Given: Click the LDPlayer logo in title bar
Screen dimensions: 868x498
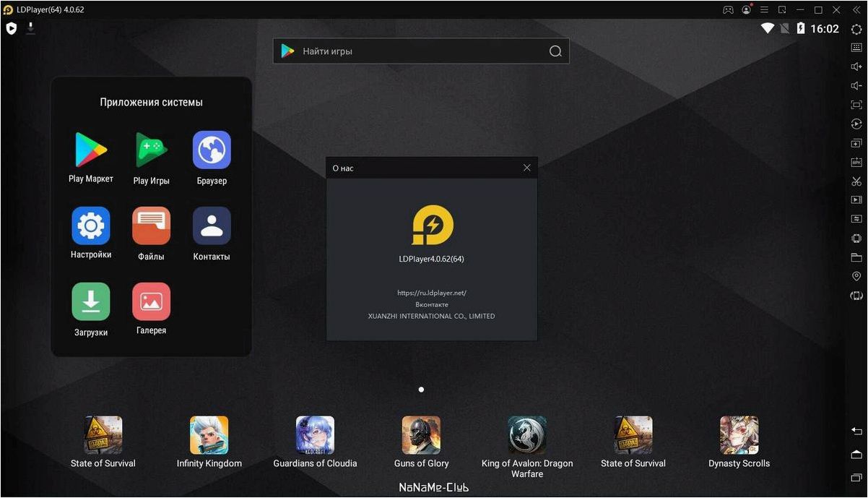Looking at the screenshot, I should point(8,10).
